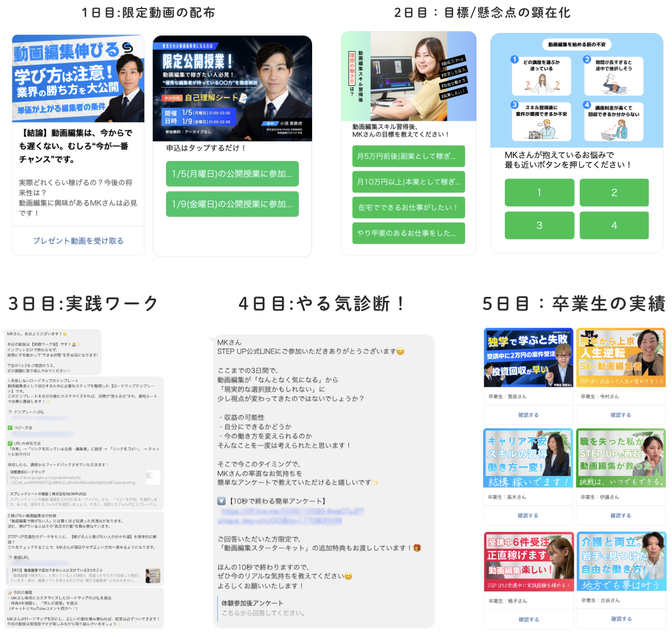Open the 限定公開授業 banner image
The image size is (672, 637).
tap(232, 88)
